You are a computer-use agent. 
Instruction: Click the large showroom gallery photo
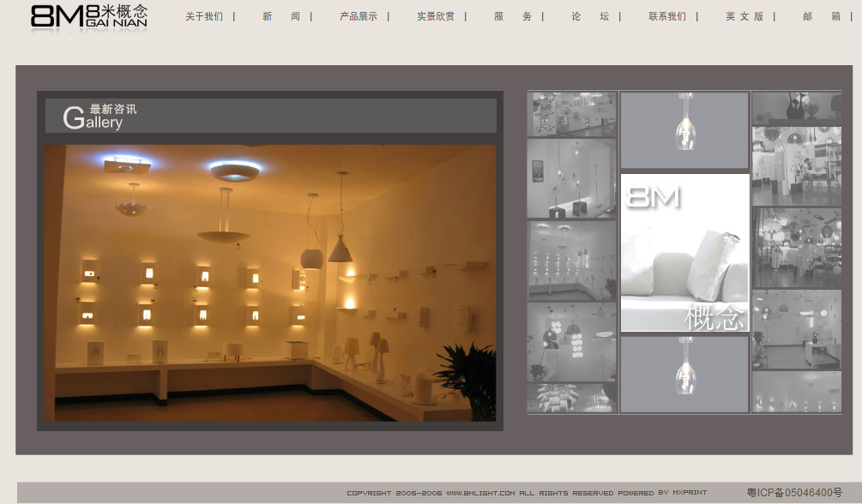pyautogui.click(x=270, y=283)
